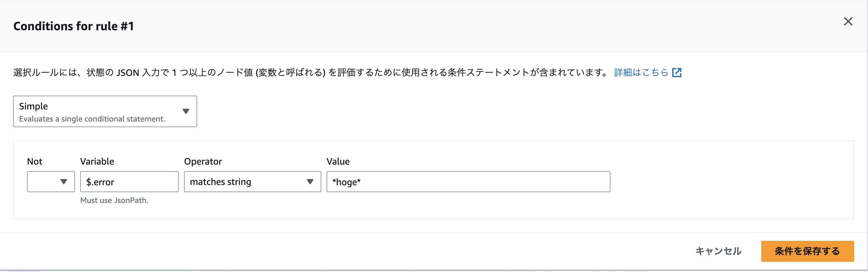Click the Operator field label
Screen dimensions: 868x272
tap(203, 161)
